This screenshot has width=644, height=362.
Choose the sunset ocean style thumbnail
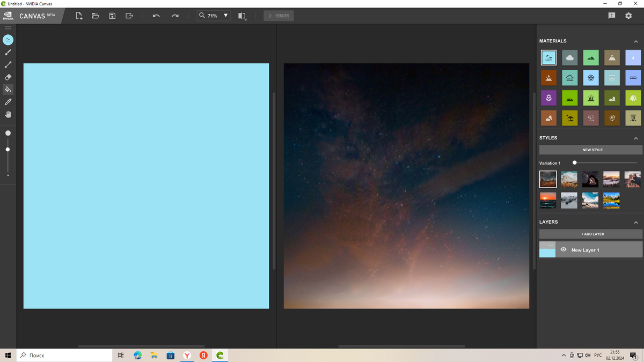[x=548, y=201]
